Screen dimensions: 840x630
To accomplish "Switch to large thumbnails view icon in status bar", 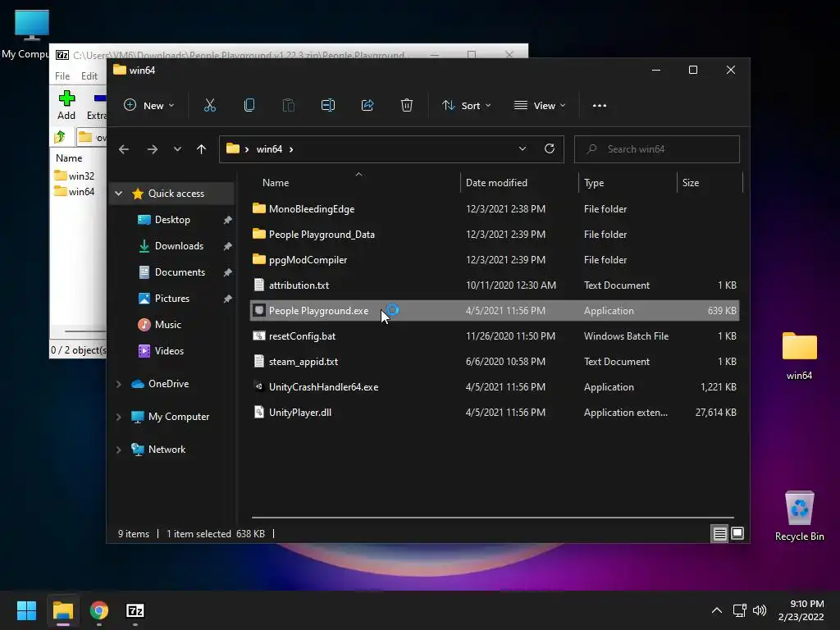I will [x=737, y=533].
